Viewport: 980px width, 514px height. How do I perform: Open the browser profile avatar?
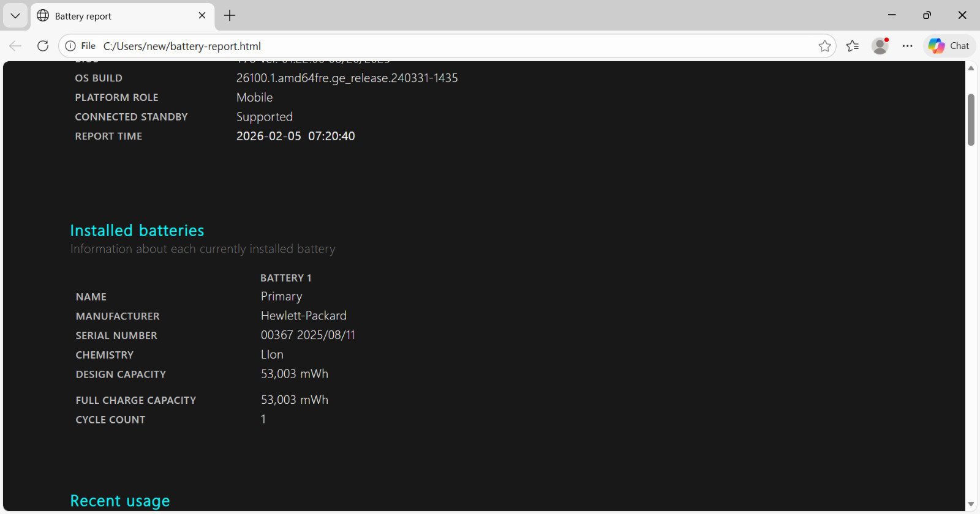880,46
